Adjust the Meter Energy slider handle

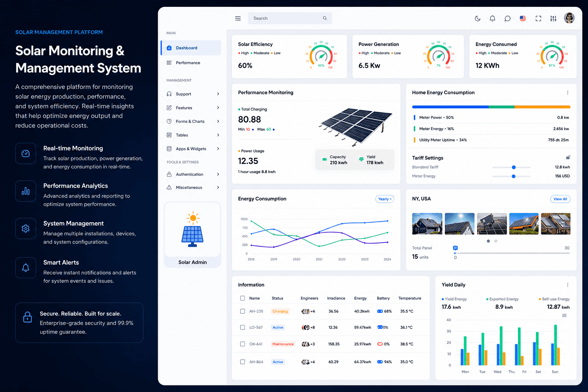click(514, 176)
